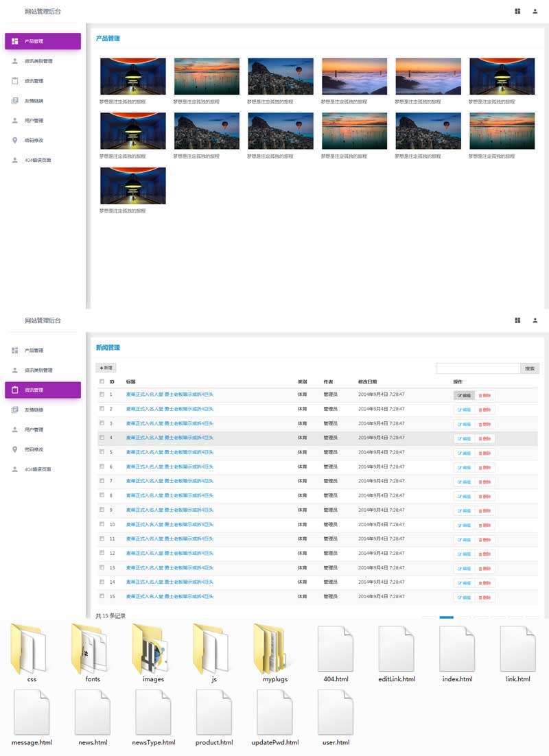Click the 编辑 edit button for row 1

[464, 395]
